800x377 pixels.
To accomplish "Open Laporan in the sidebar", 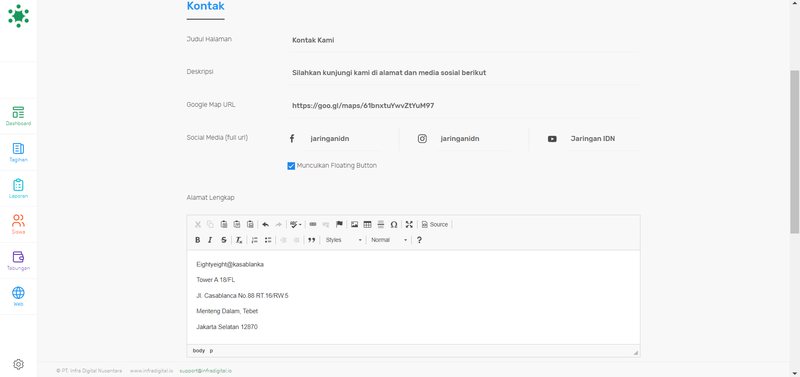I will 18,189.
